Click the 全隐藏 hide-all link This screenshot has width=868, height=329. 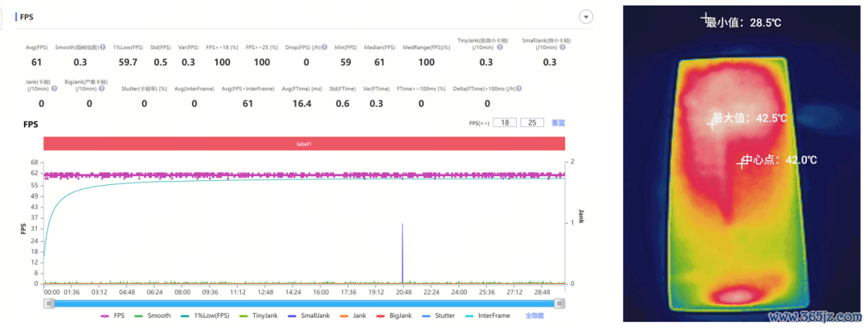click(534, 315)
